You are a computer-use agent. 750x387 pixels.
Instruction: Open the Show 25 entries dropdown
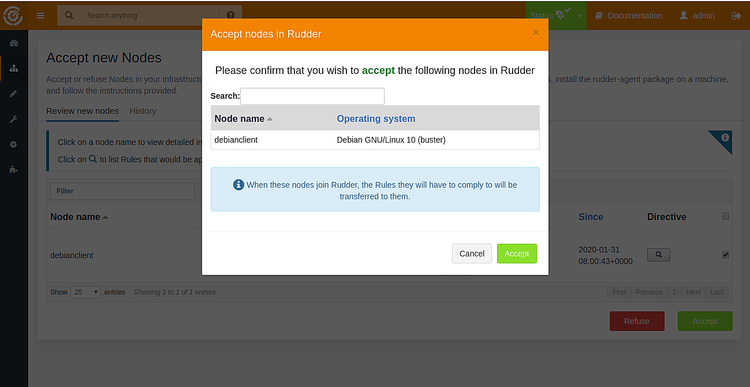(86, 292)
